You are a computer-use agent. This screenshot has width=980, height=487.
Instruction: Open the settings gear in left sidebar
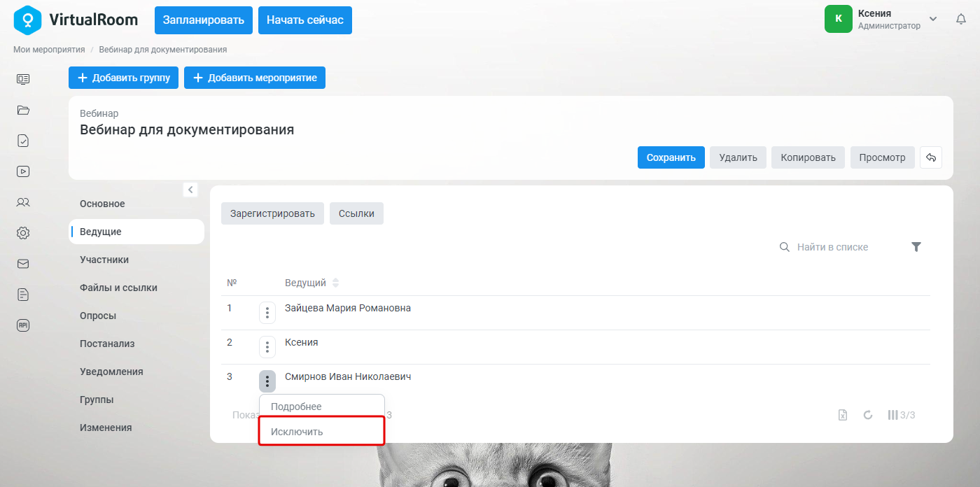23,233
